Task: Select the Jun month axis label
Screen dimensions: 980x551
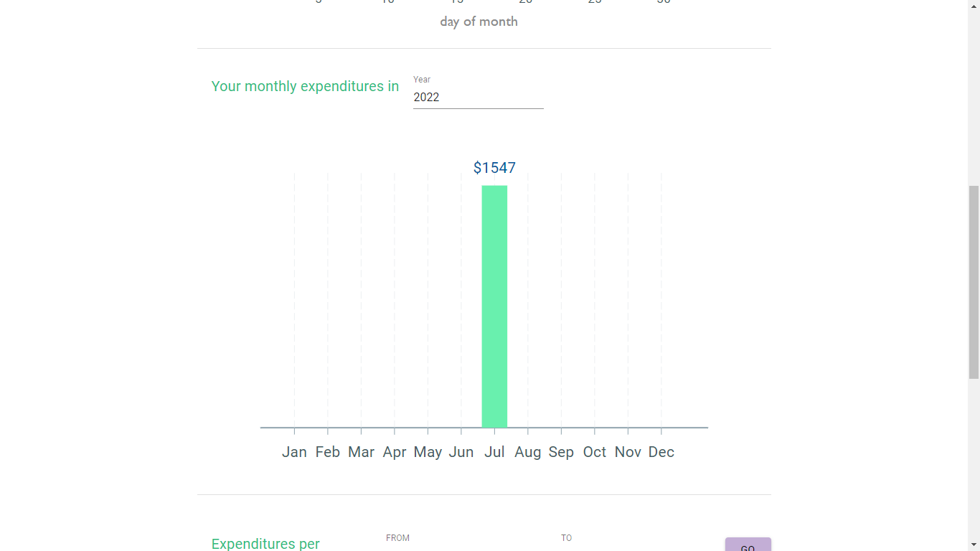Action: click(x=461, y=452)
